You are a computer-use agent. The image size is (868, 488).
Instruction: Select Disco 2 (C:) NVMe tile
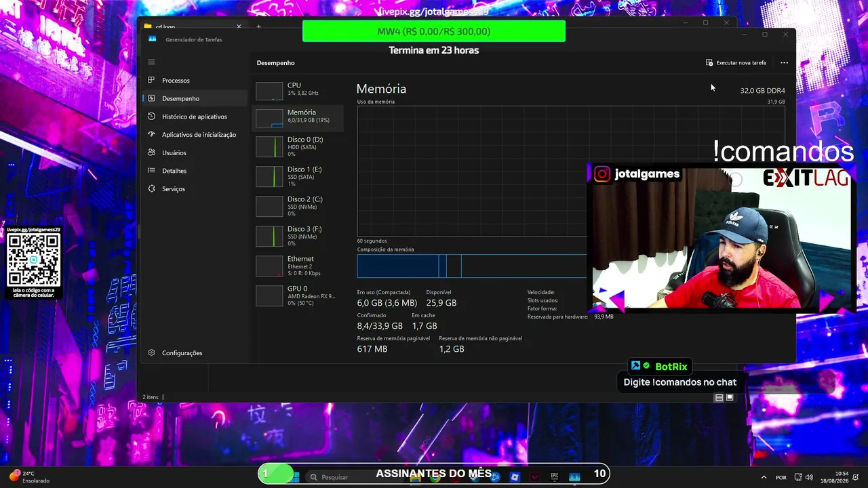[298, 206]
